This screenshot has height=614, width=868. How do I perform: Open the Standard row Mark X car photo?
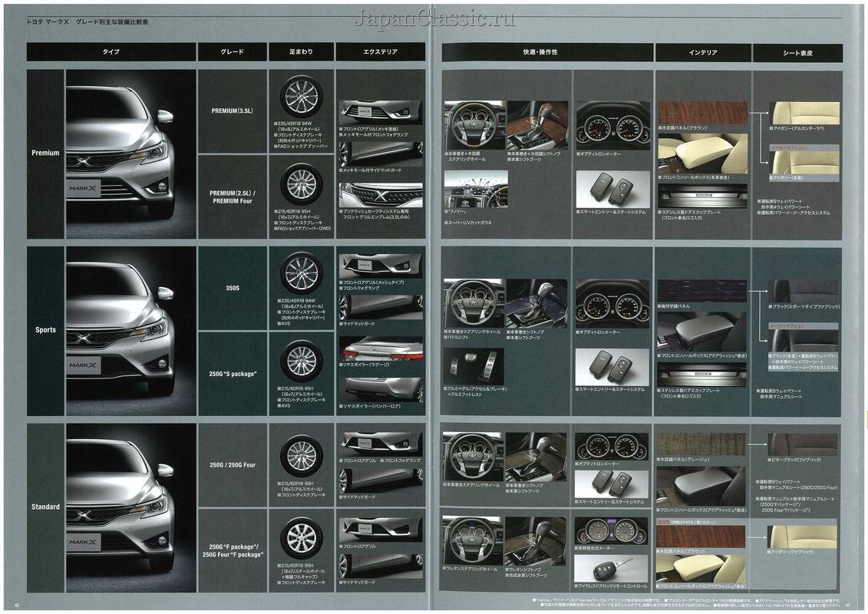[x=130, y=507]
